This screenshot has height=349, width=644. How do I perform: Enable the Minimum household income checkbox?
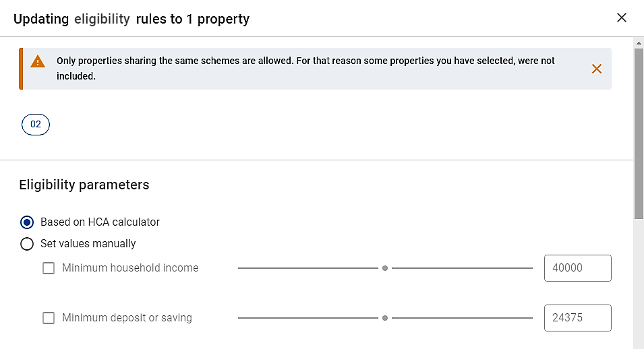pos(49,268)
